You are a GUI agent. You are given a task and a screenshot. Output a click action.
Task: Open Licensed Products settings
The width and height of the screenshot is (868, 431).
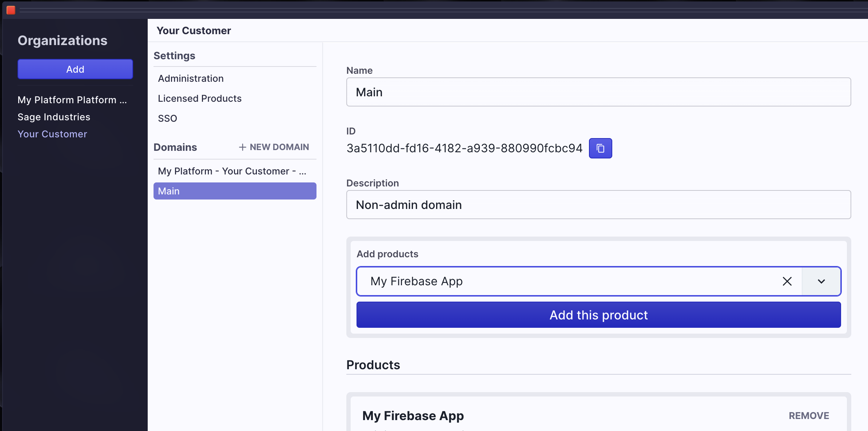(x=199, y=98)
